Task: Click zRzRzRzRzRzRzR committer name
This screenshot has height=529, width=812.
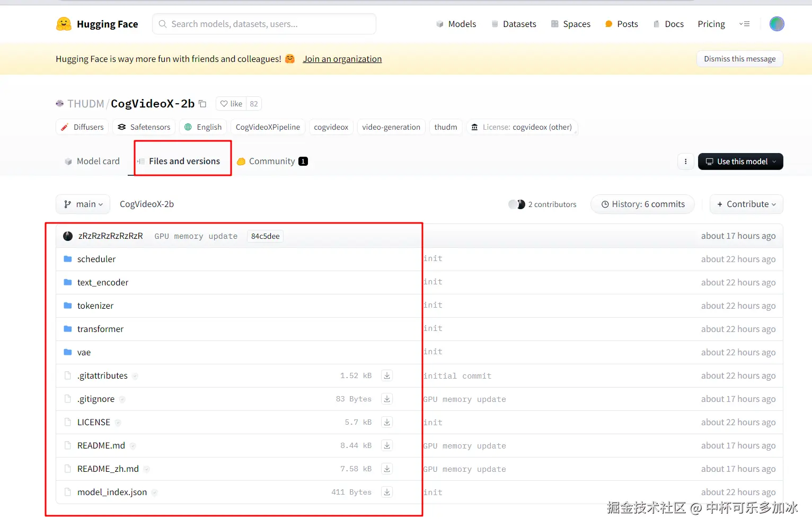Action: point(111,236)
